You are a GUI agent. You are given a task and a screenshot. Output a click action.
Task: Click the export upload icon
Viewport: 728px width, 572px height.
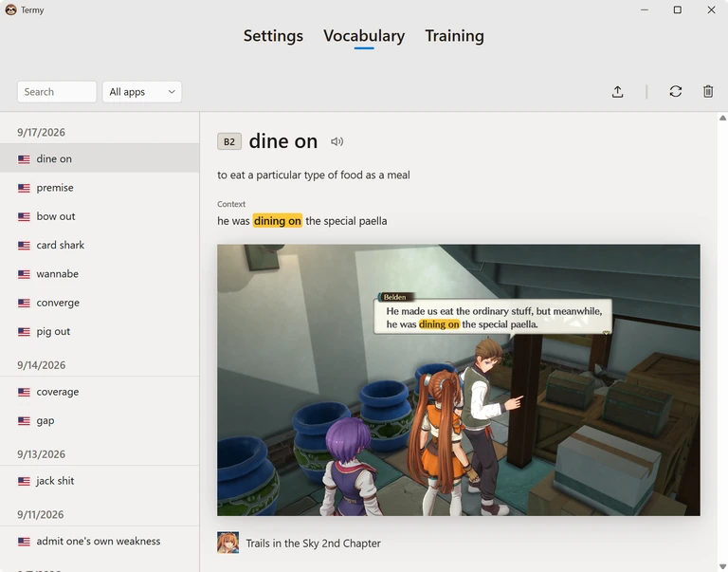coord(617,91)
